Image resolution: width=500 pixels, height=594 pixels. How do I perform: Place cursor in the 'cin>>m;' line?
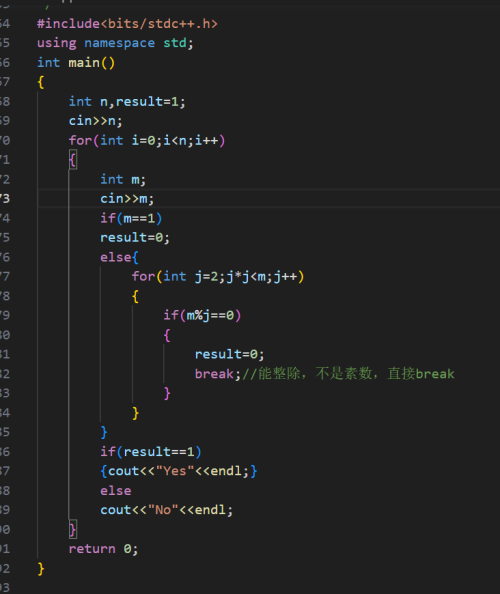click(x=127, y=199)
